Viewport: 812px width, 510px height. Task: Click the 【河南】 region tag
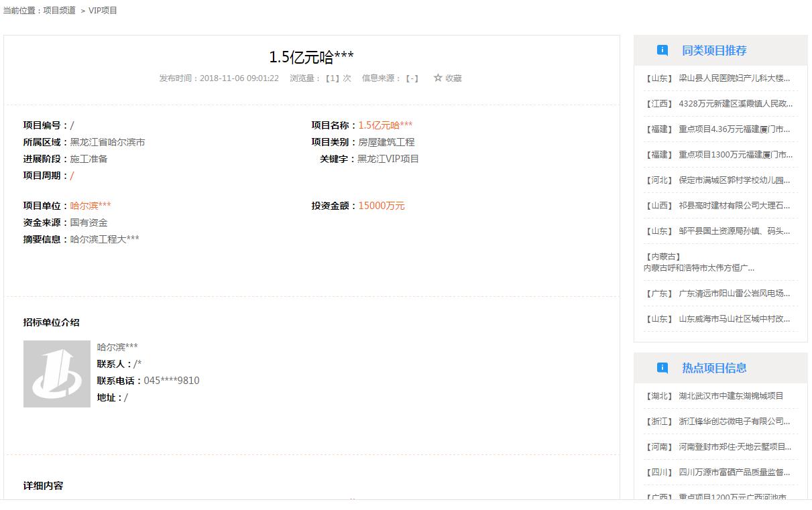tap(658, 446)
